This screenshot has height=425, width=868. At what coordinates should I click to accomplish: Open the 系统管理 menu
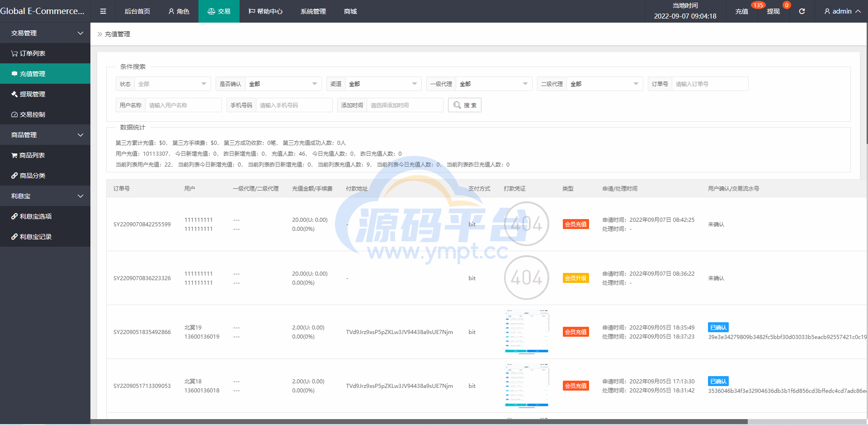[313, 11]
